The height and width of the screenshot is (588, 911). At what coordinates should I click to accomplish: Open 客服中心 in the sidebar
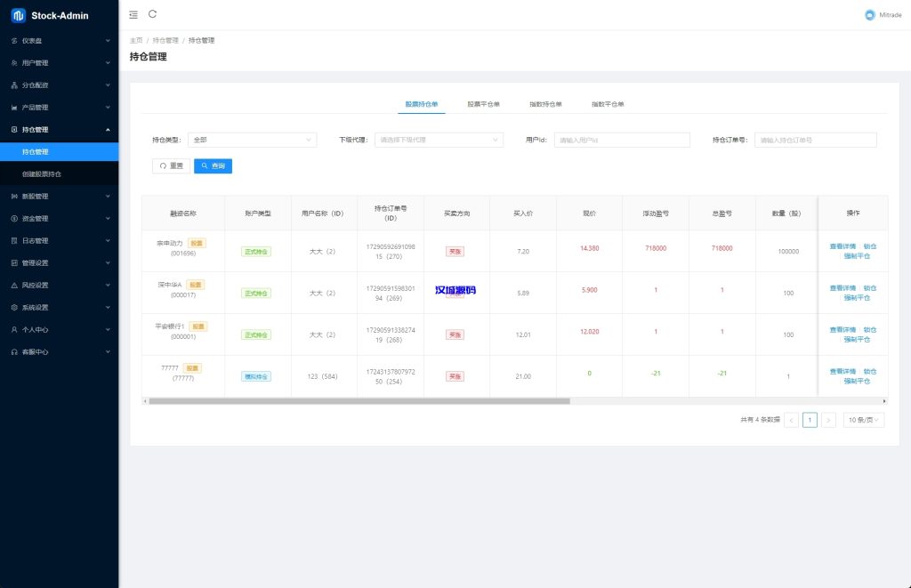(35, 352)
